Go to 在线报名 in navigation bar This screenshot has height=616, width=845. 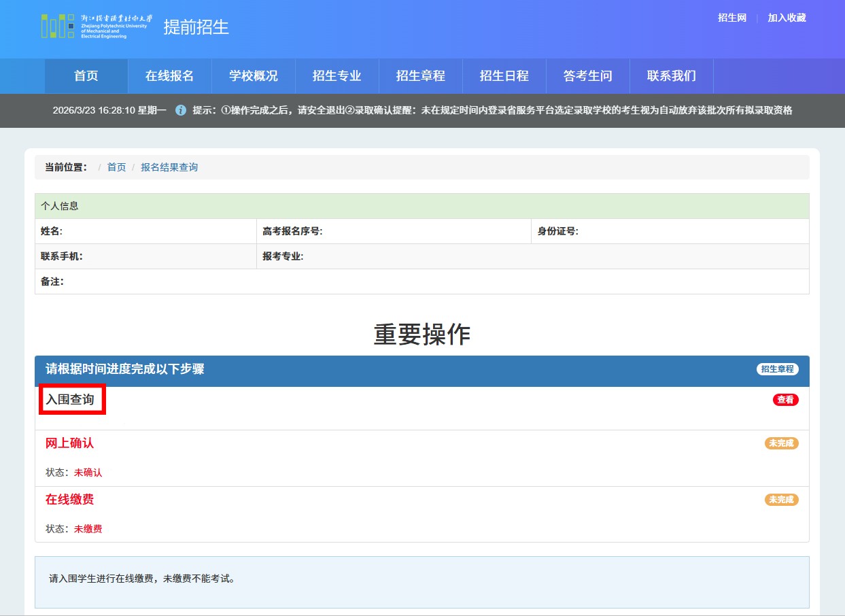(x=169, y=76)
